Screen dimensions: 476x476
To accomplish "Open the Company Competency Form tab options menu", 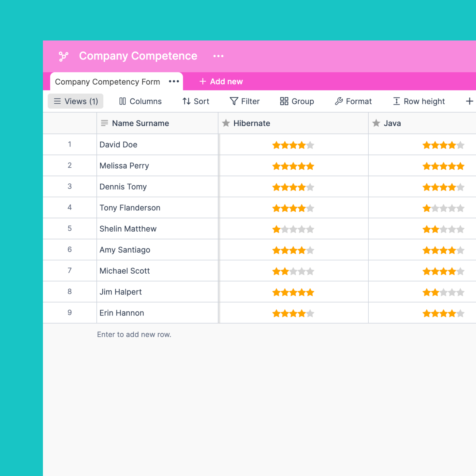I will 174,82.
